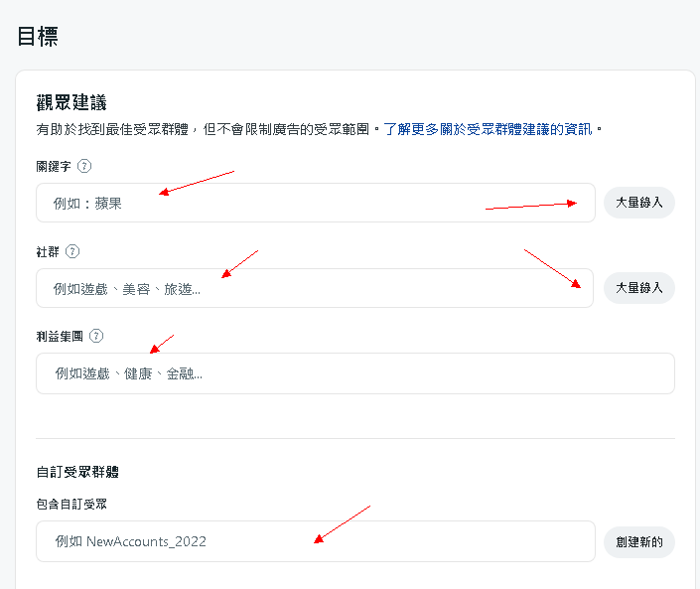Screen dimensions: 700x589
Task: Click the 目標 page heading
Action: point(38,37)
